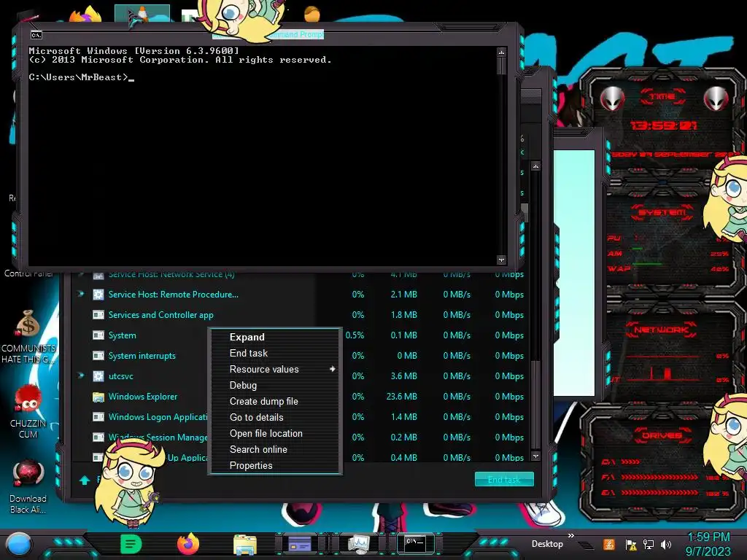
Task: Select the VLC cone desktop icon
Action: click(142, 13)
